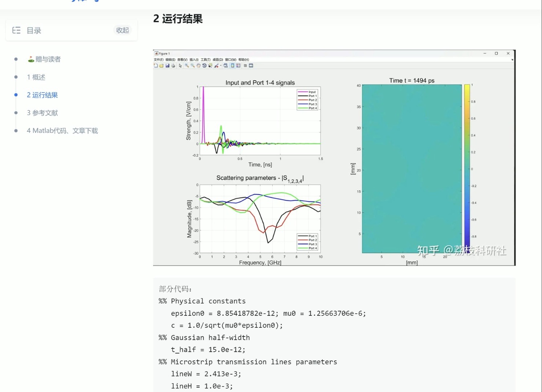Click the Hide Plot Tools icon
Viewport: 542px width, 392px height.
245,66
